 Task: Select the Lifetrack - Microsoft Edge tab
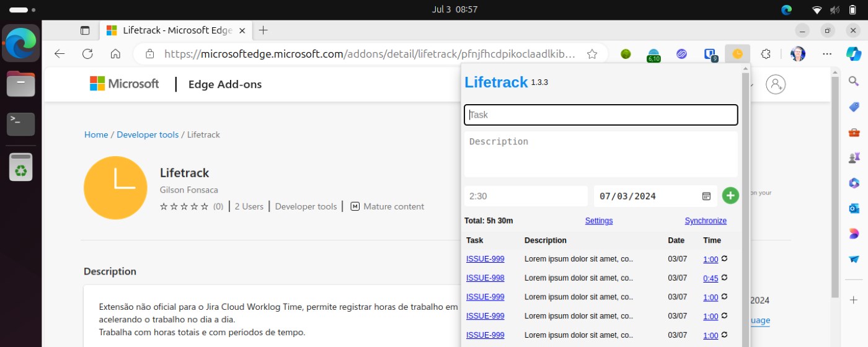coord(177,30)
